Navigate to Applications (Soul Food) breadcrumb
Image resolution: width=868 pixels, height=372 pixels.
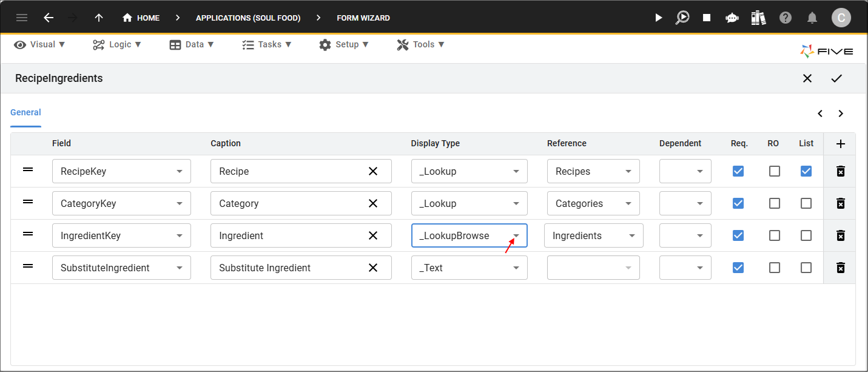(248, 18)
